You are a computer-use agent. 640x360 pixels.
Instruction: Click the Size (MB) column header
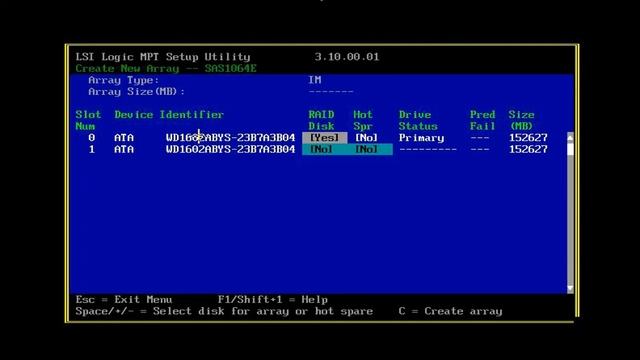[521, 120]
